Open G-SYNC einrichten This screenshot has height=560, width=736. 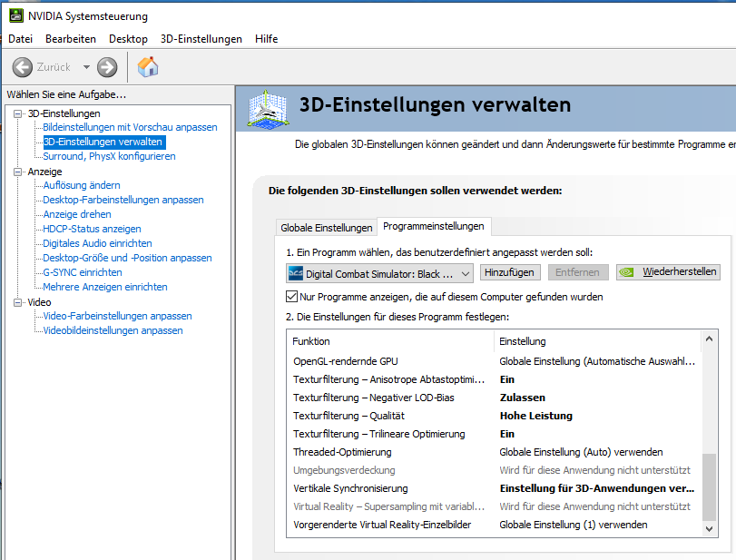83,272
